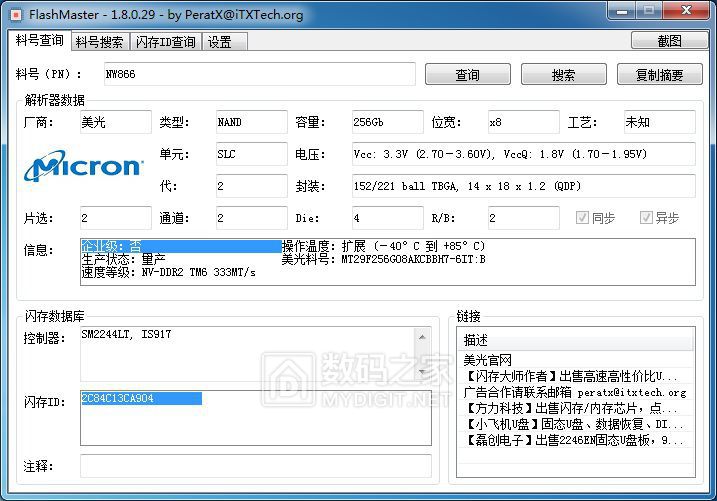Select the 生产状态: 量产 info row
Image resolution: width=717 pixels, height=501 pixels.
coord(123,259)
